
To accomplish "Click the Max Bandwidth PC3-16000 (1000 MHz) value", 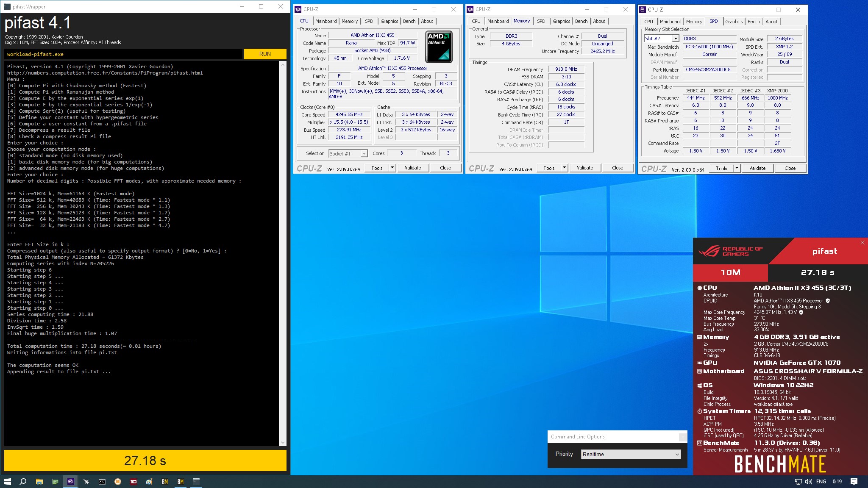I will tap(709, 47).
